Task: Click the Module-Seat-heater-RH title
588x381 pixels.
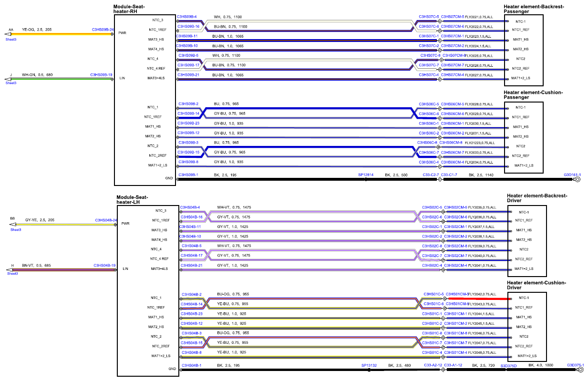Action: tap(129, 9)
